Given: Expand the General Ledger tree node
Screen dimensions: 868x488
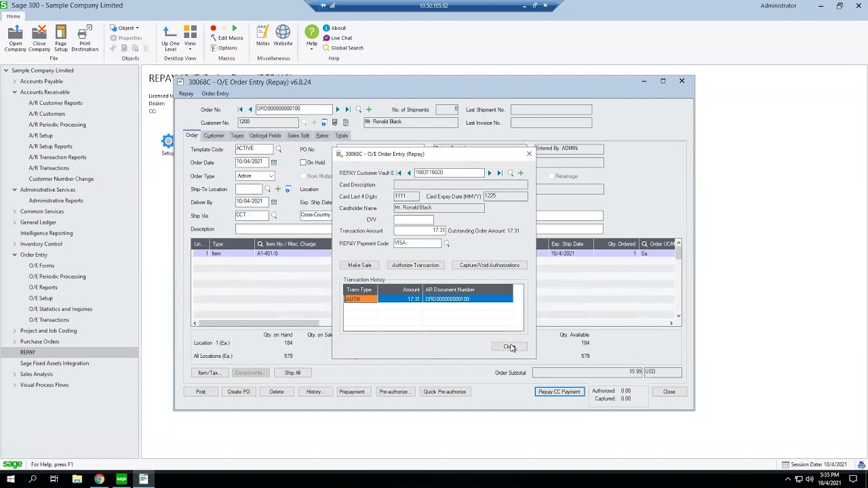Looking at the screenshot, I should pos(14,222).
